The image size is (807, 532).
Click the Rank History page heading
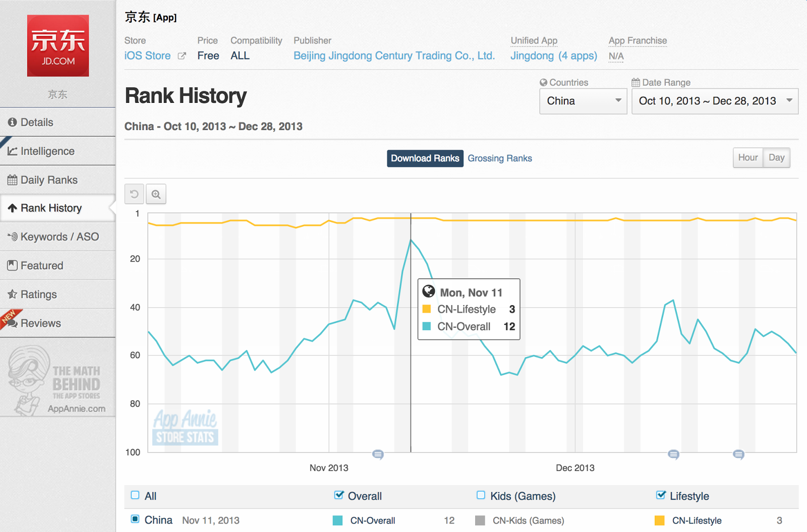click(186, 96)
